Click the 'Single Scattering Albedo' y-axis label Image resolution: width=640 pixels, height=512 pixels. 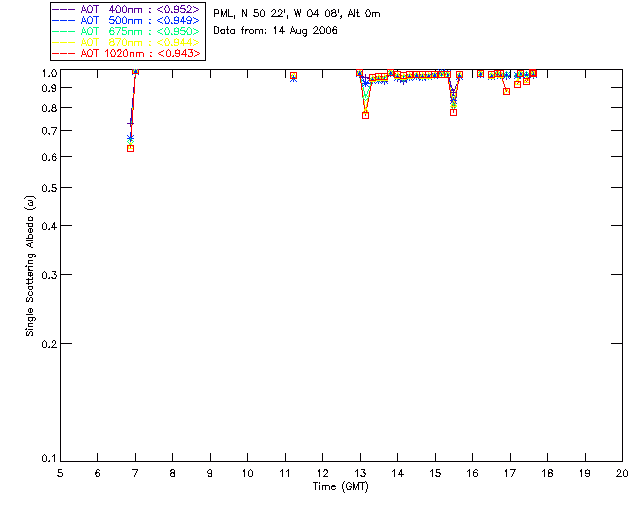tap(30, 266)
